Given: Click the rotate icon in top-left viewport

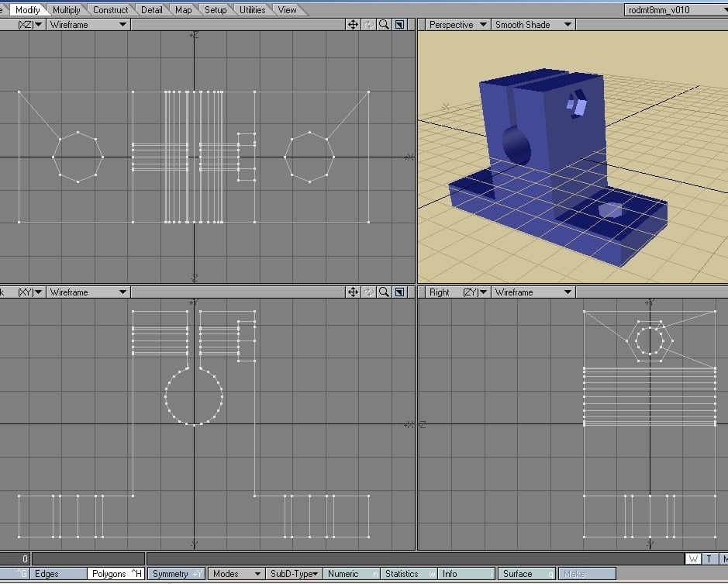Looking at the screenshot, I should [368, 25].
